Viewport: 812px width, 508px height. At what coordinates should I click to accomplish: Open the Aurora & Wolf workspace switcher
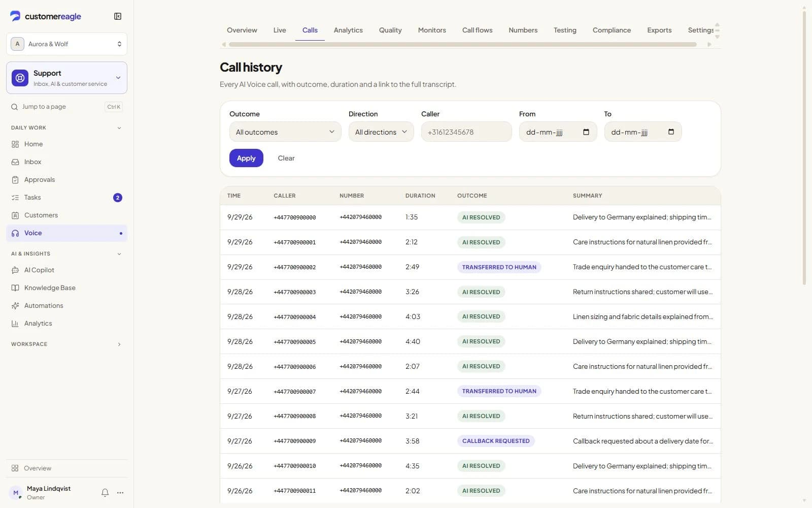coord(66,44)
